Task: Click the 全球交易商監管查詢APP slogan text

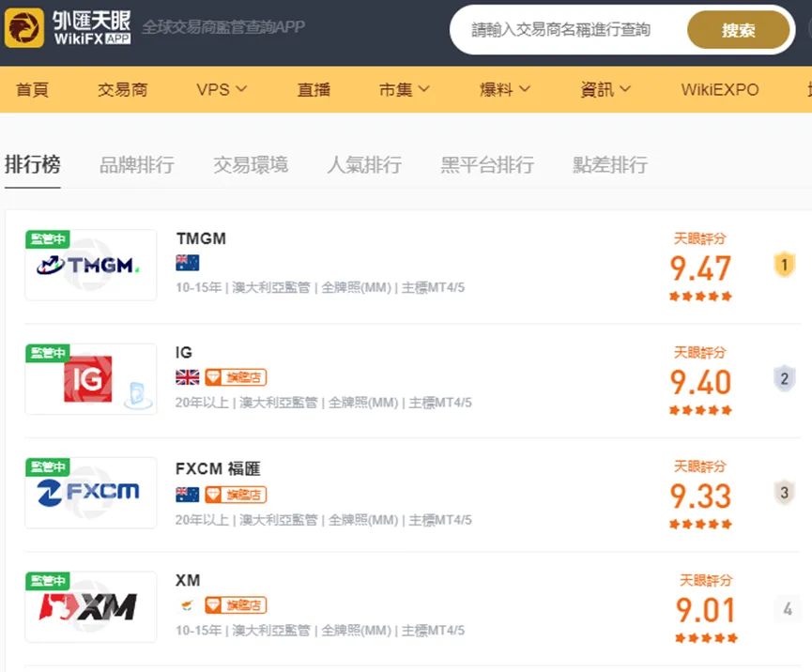Action: pos(223,27)
